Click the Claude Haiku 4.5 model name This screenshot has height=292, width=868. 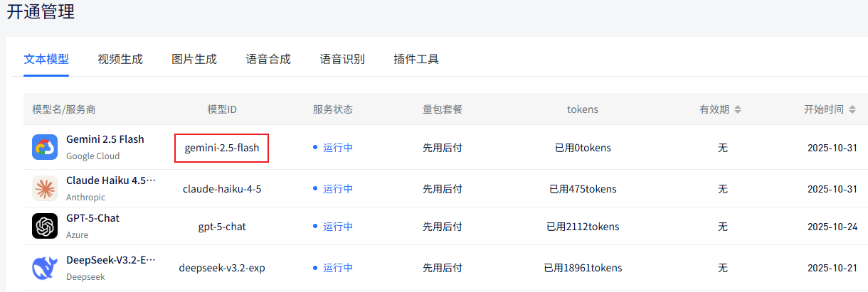[x=111, y=180]
